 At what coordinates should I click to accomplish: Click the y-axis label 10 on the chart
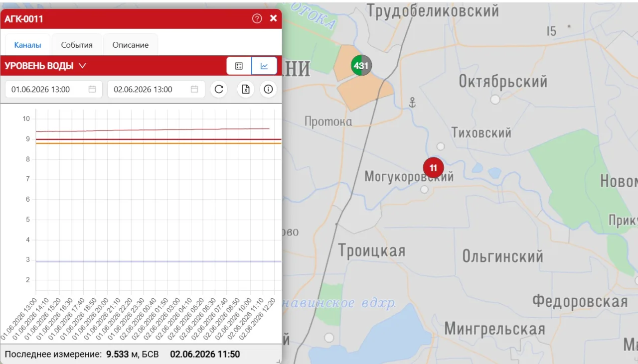pyautogui.click(x=26, y=119)
